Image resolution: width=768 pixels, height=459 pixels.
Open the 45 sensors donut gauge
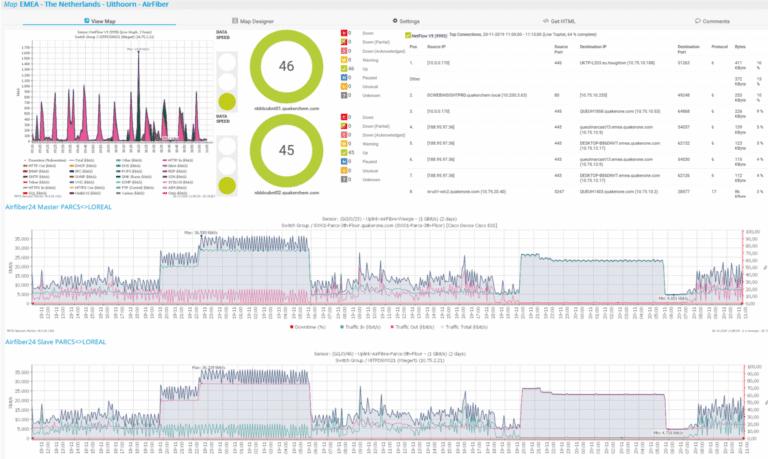pyautogui.click(x=287, y=150)
